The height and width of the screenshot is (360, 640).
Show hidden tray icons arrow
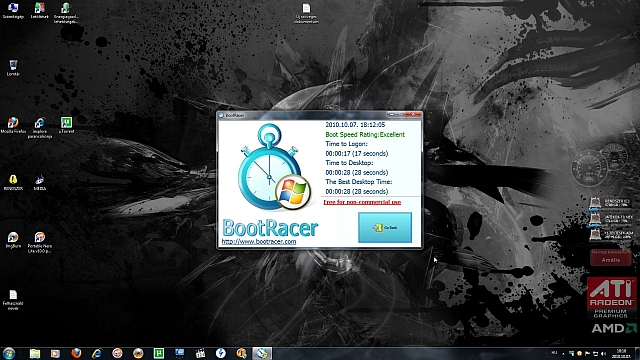[563, 353]
